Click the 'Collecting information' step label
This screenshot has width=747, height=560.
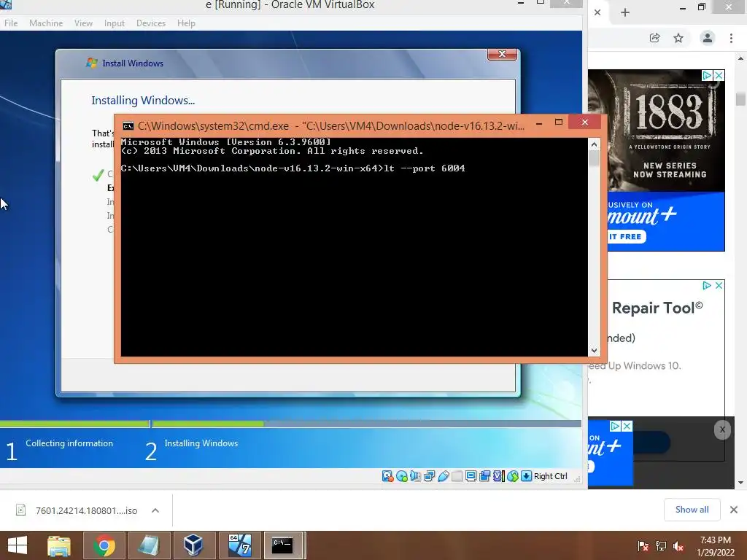point(69,443)
